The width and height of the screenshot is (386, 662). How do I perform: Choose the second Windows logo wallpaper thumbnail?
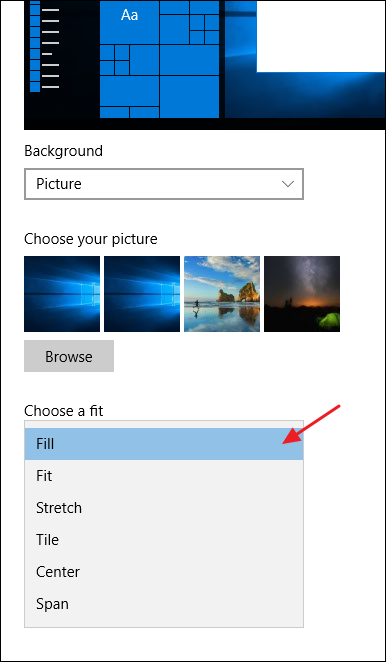(142, 294)
